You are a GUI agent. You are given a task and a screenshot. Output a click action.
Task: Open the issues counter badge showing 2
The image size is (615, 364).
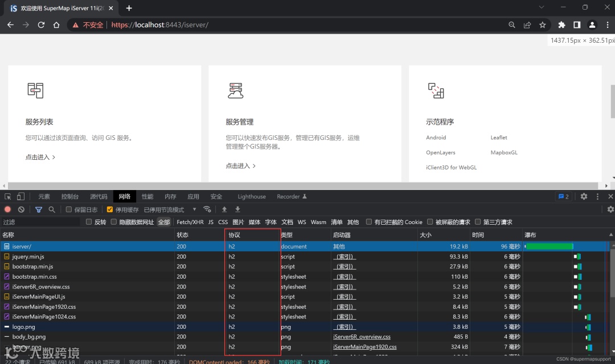tap(564, 196)
